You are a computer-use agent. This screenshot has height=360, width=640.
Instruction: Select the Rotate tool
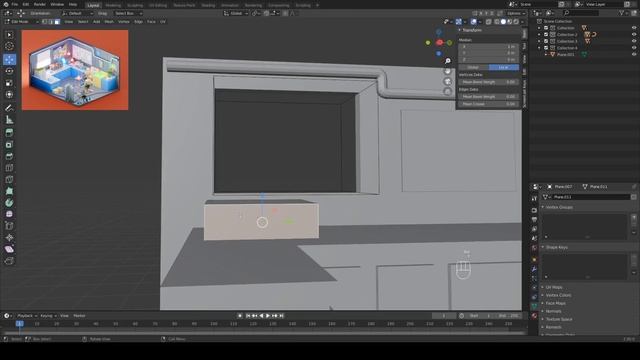click(9, 71)
